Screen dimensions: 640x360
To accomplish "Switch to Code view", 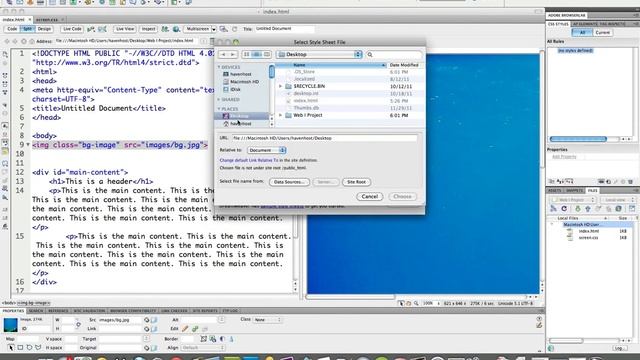I will pyautogui.click(x=12, y=29).
